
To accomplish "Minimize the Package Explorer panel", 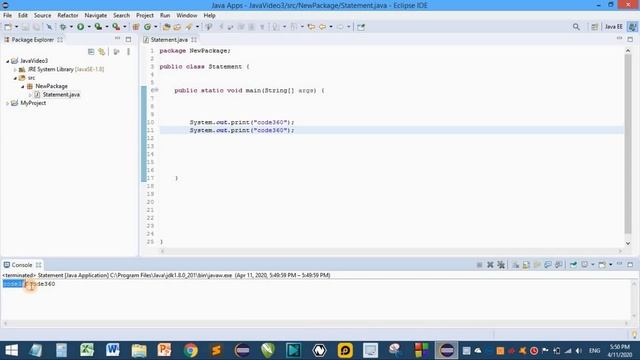I will point(118,39).
